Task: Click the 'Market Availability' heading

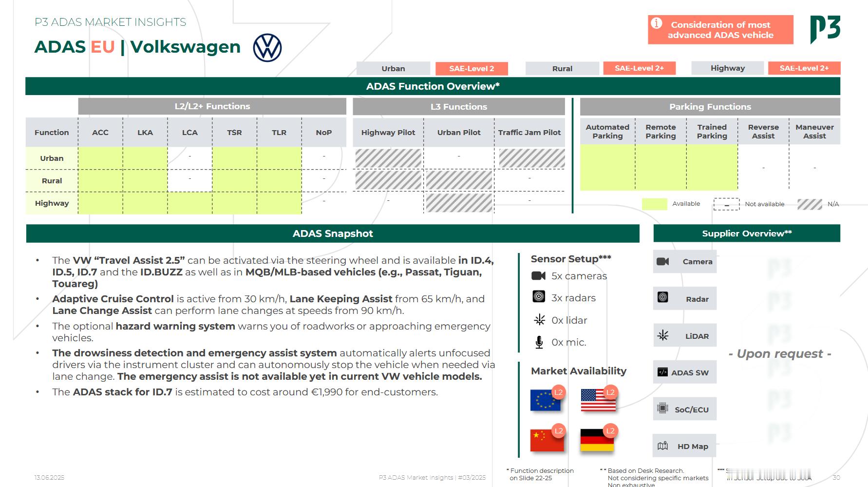Action: (579, 371)
